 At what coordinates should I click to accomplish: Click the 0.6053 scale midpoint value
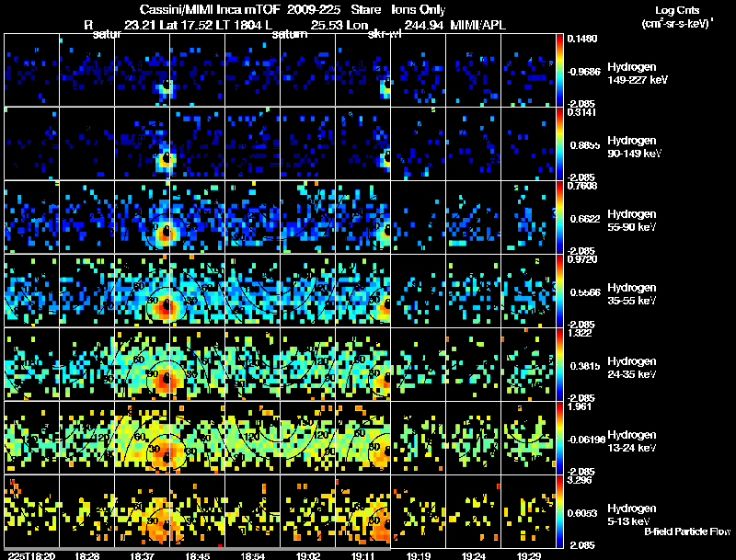coord(582,513)
